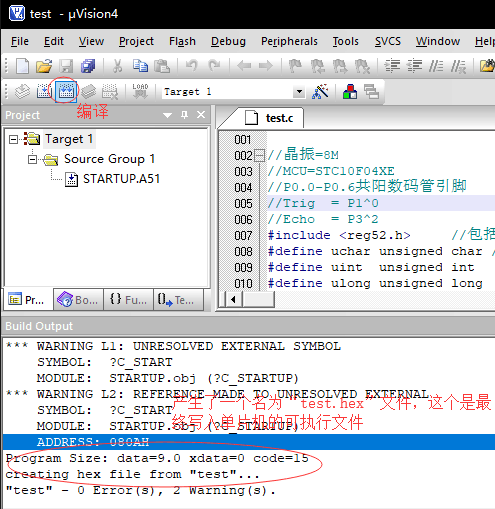Click line 007 #include <reg52.h>
This screenshot has height=509, width=495.
click(x=339, y=235)
